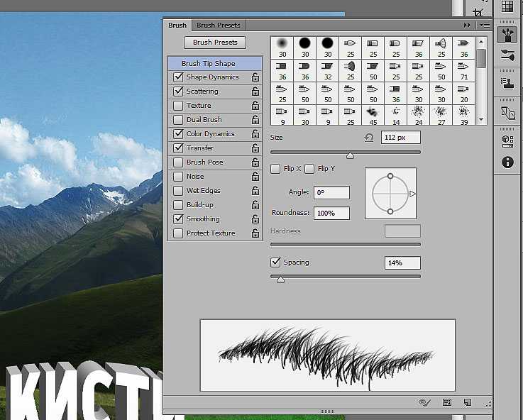Toggle the Smoothing lock icon
Viewport: 523px width, 420px height.
[x=255, y=219]
